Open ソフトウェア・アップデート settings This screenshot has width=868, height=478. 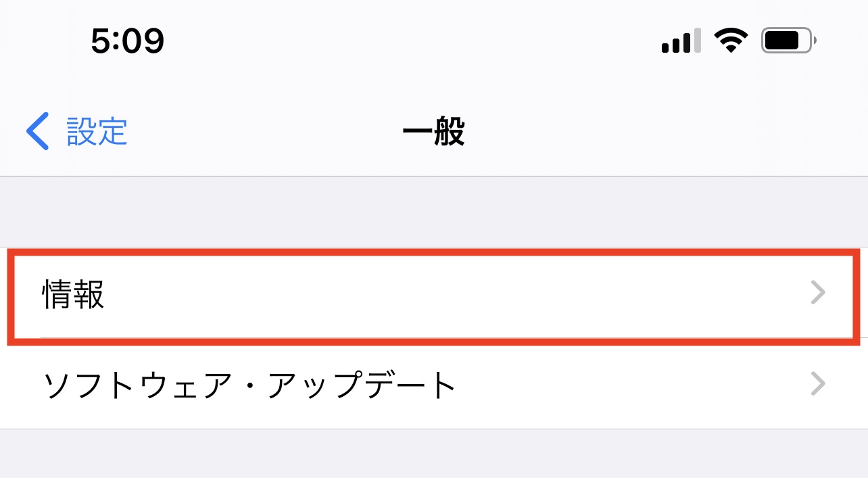coord(249,385)
